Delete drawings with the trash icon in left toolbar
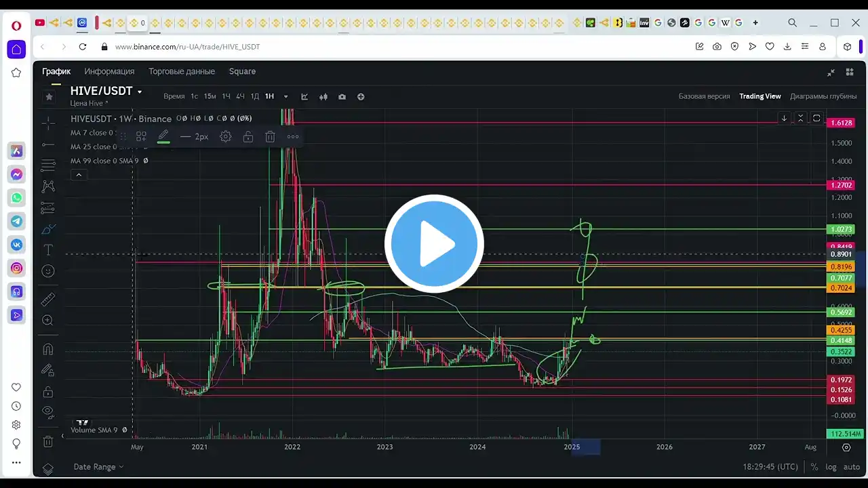The height and width of the screenshot is (488, 868). pos(48,442)
